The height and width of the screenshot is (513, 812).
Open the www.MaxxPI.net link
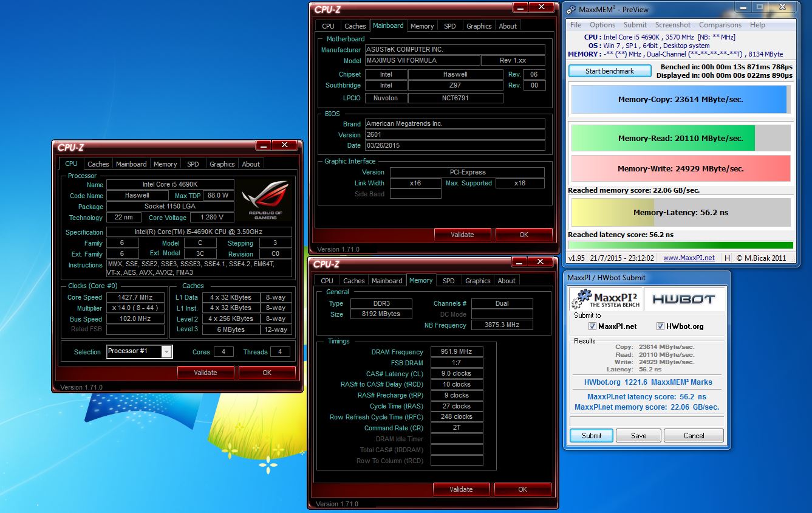(689, 258)
